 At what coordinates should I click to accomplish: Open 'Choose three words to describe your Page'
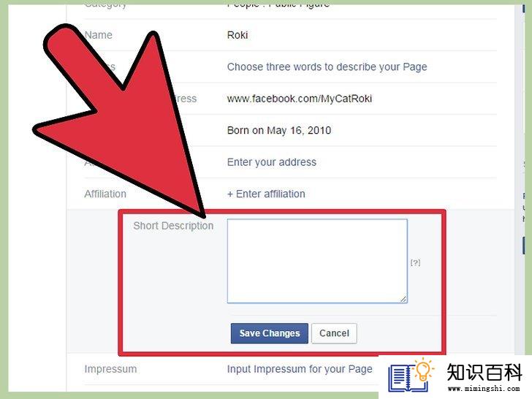point(327,66)
